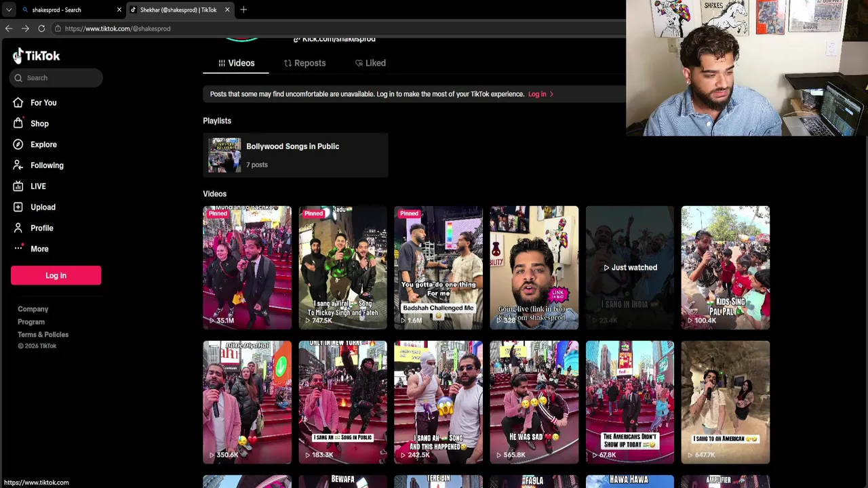Click browser back arrow
Viewport: 868px width, 488px height.
pos(9,28)
